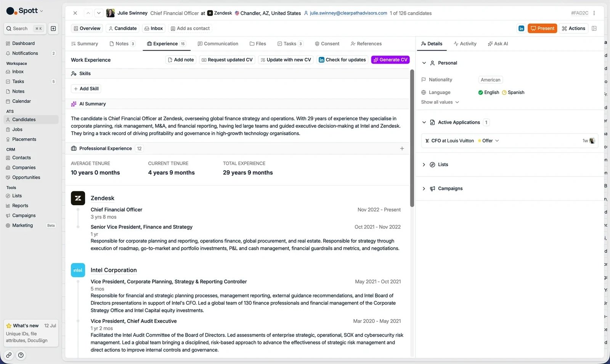Go to the previous candidate with the up arrow

coord(88,13)
